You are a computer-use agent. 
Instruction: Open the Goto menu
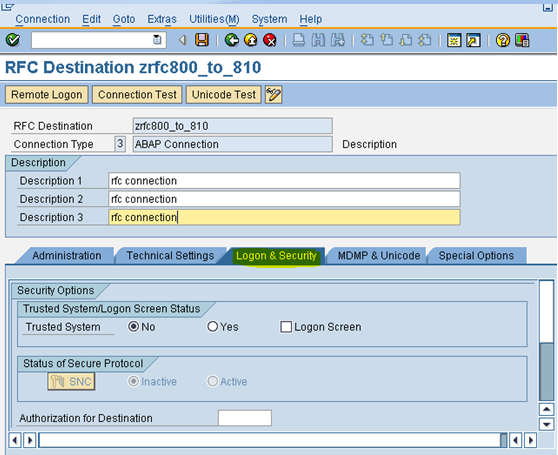coord(124,19)
